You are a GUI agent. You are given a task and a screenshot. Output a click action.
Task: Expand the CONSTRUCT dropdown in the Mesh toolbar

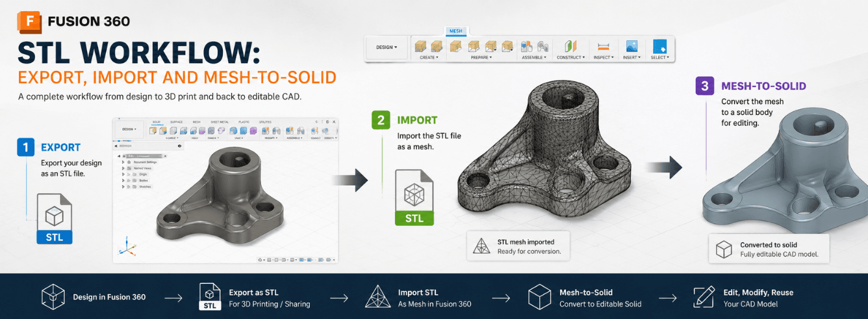click(x=570, y=57)
